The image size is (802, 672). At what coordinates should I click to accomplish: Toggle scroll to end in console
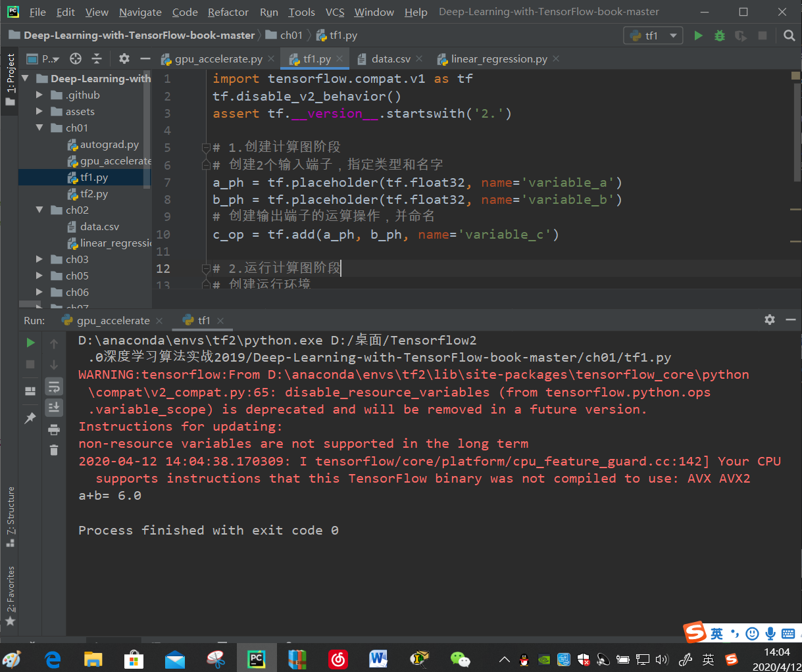point(54,407)
